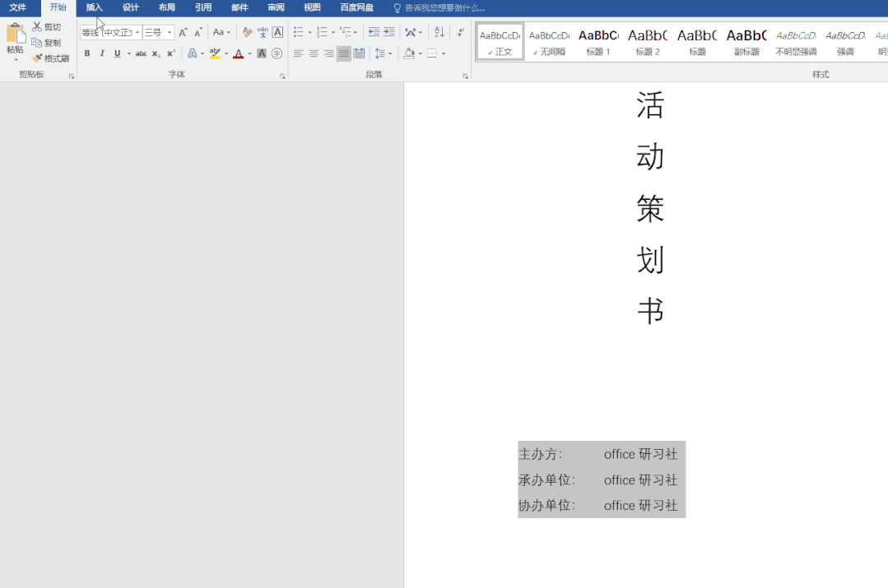888x588 pixels.
Task: Align text left
Action: coord(299,53)
